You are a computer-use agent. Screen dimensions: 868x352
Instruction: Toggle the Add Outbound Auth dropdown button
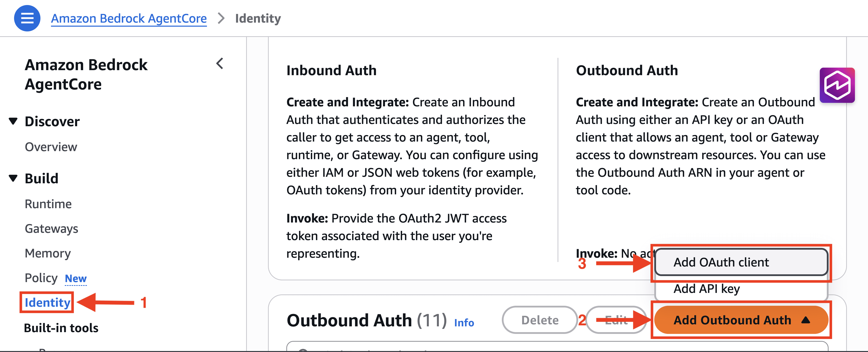pyautogui.click(x=741, y=320)
